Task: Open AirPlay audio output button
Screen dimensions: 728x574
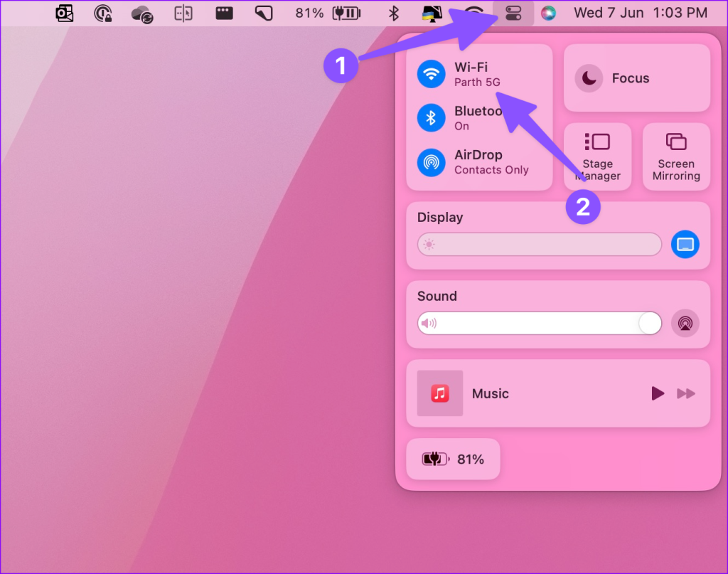Action: (685, 323)
